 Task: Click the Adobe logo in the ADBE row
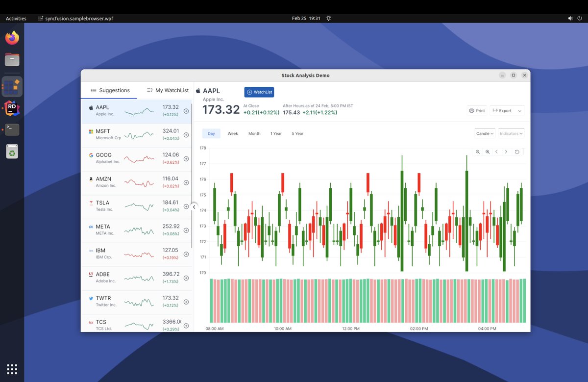click(x=91, y=274)
